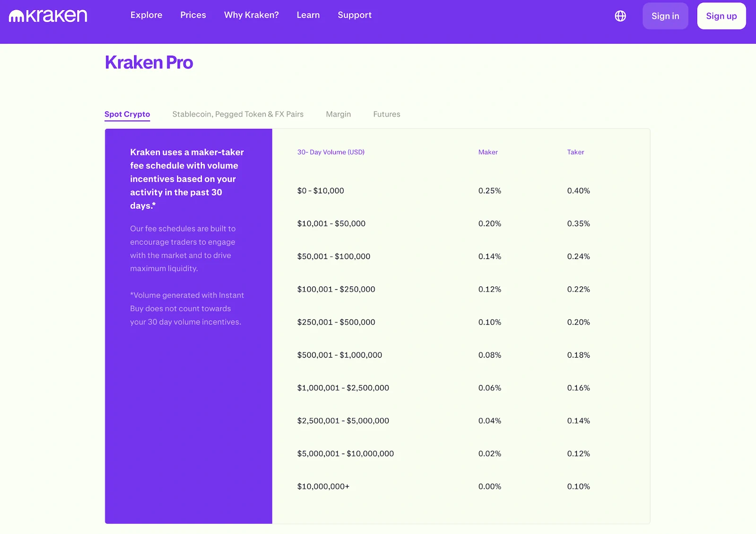This screenshot has width=756, height=534.
Task: Select the $0 - $10,000 volume row
Action: (321, 191)
